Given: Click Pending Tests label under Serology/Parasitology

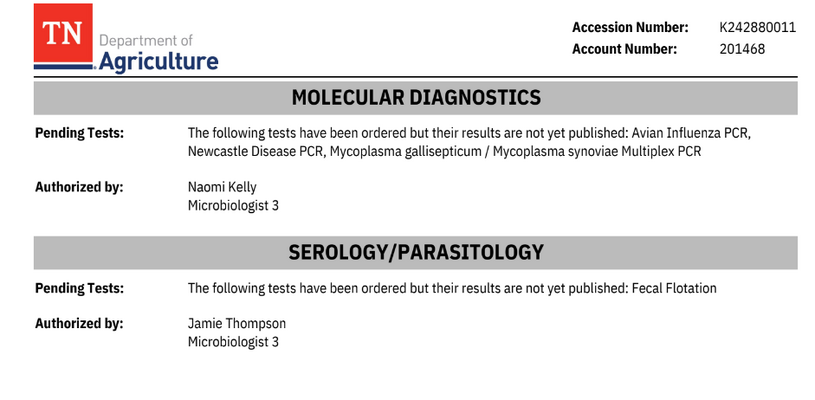Looking at the screenshot, I should click(x=79, y=288).
